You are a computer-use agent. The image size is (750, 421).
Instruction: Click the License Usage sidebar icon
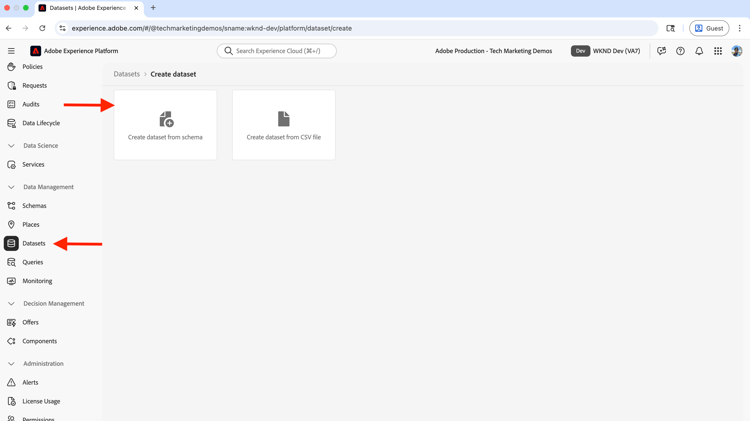coord(11,401)
